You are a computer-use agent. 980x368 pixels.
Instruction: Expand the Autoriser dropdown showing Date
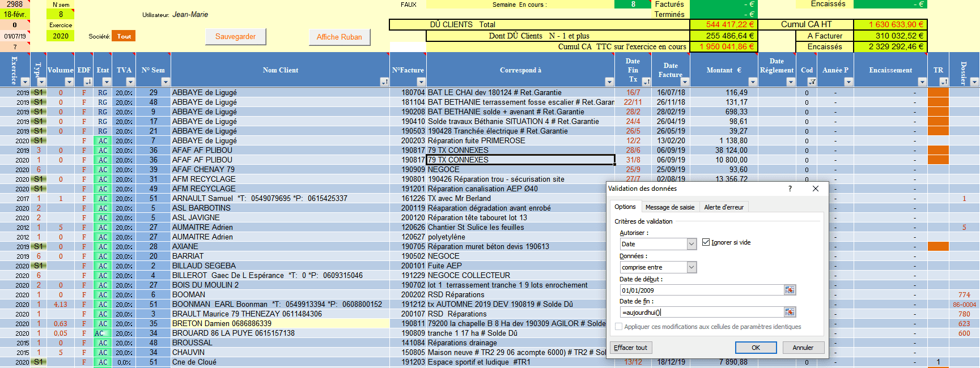coord(691,244)
